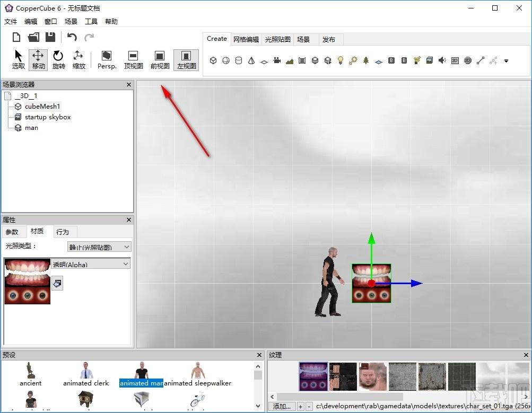Add a camera from Create toolbar
Viewport: 532px width, 413px height.
point(277,60)
